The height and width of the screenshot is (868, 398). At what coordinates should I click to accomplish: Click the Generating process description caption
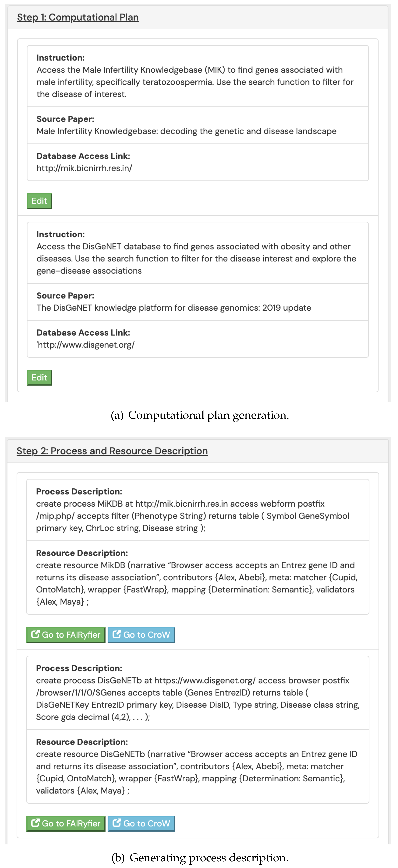(200, 858)
